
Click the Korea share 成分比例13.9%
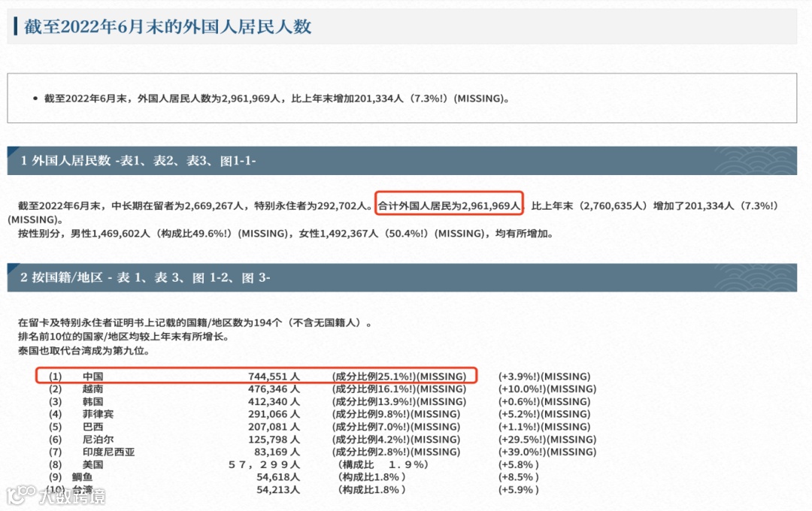pos(398,402)
